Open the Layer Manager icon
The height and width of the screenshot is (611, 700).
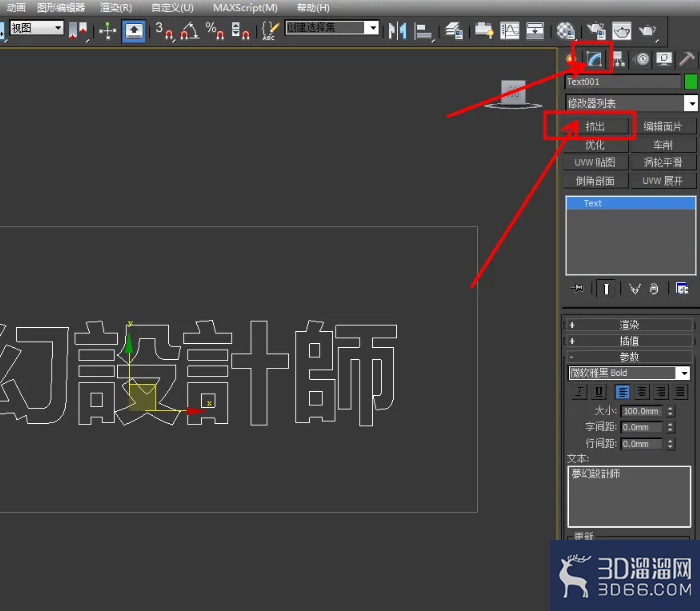(454, 30)
